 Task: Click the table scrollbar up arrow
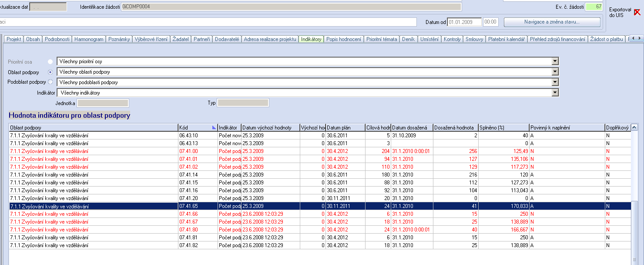coord(634,128)
